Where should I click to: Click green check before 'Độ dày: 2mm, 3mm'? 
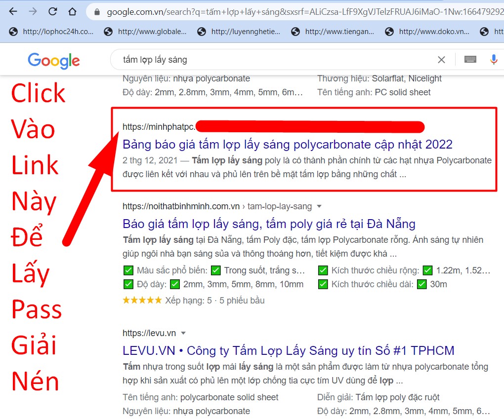128,284
